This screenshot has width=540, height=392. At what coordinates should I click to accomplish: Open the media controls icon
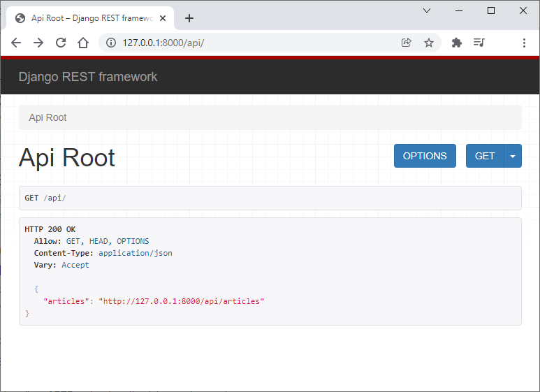coord(479,43)
